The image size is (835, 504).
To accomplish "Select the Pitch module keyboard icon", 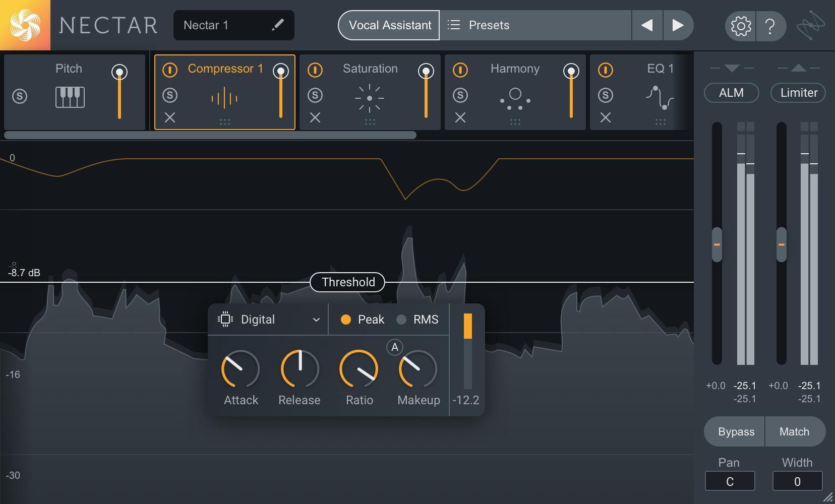I will (70, 97).
